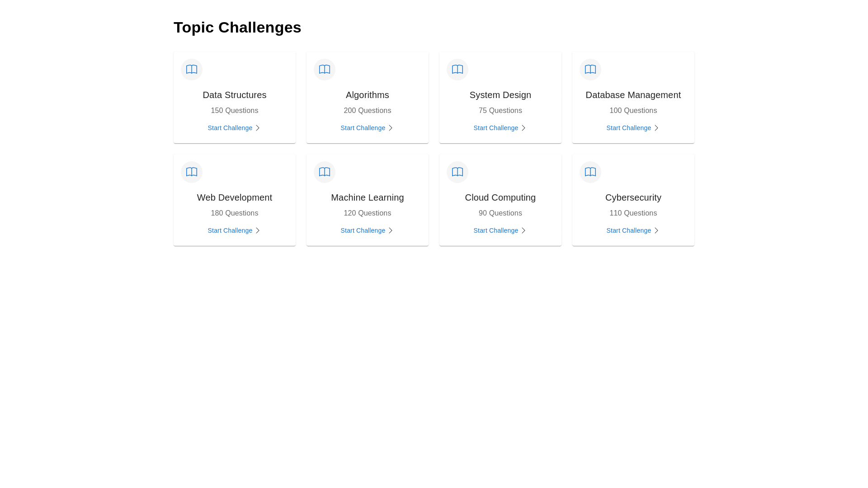
Task: Click the Data Structures book icon
Action: pos(191,69)
